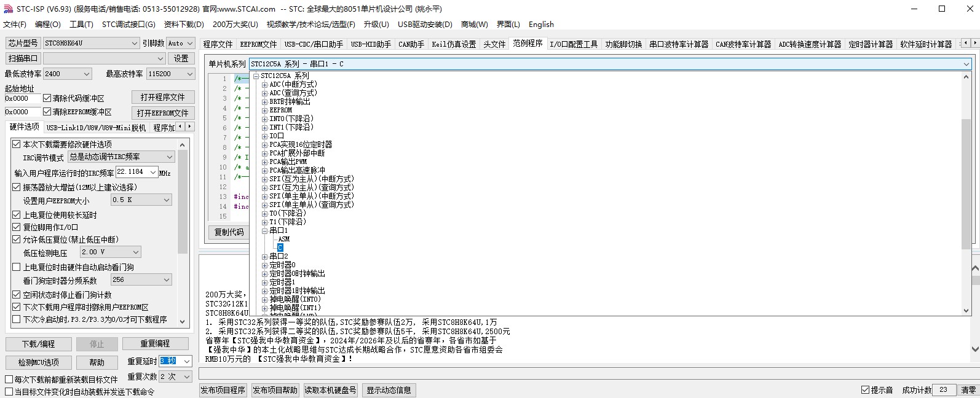Click the 复制代码 button
Image resolution: width=980 pixels, height=398 pixels.
click(229, 232)
